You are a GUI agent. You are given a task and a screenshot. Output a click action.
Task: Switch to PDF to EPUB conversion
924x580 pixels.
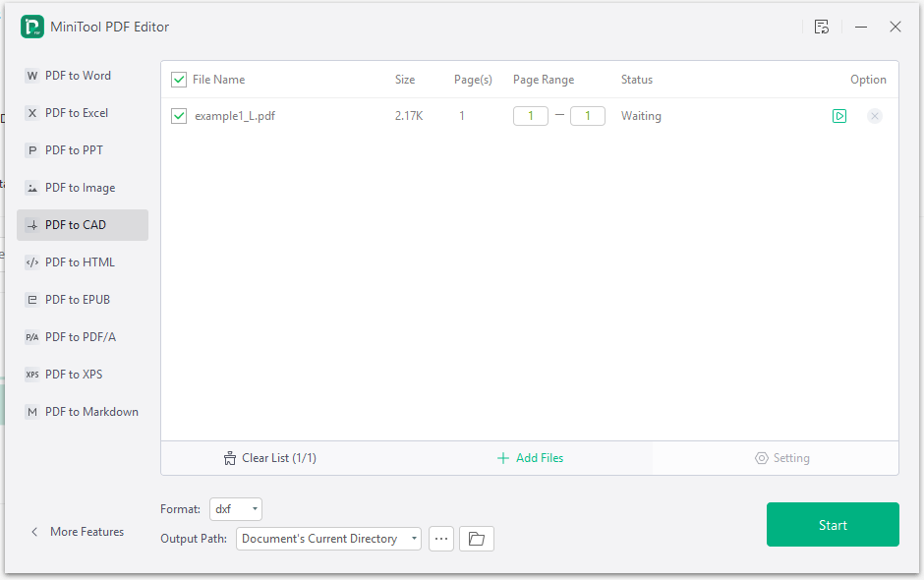83,300
